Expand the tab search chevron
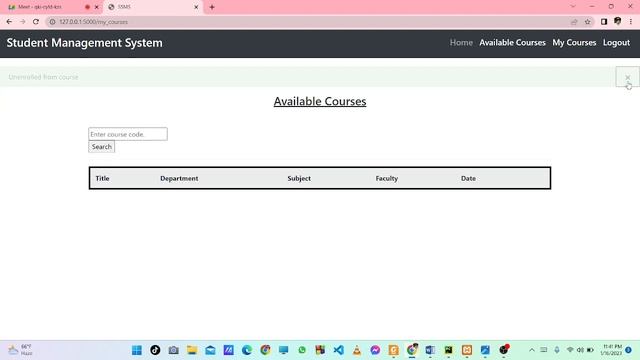This screenshot has width=640, height=360. (x=573, y=7)
